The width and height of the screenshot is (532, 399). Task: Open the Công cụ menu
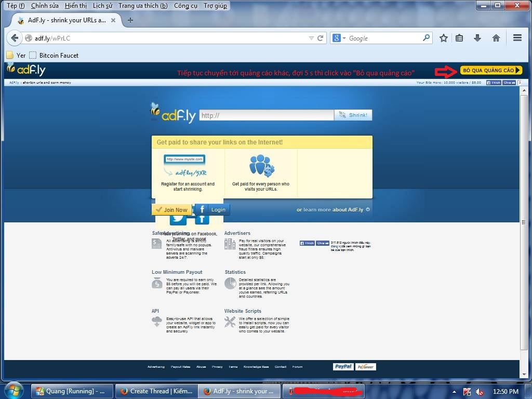coord(185,6)
